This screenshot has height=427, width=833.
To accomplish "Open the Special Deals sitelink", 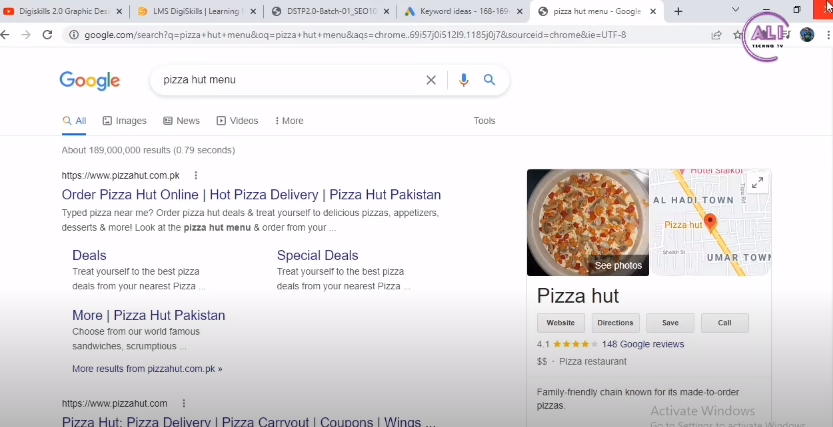I will (318, 255).
